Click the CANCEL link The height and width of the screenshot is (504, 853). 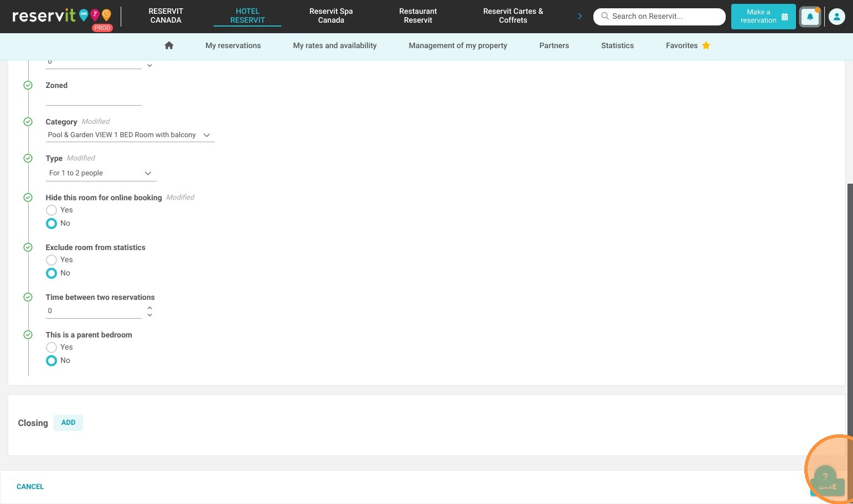click(30, 487)
